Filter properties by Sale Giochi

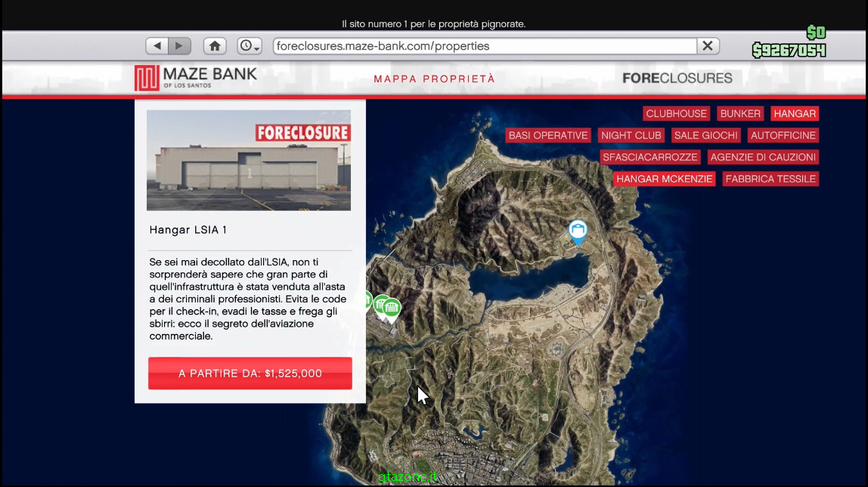click(705, 135)
